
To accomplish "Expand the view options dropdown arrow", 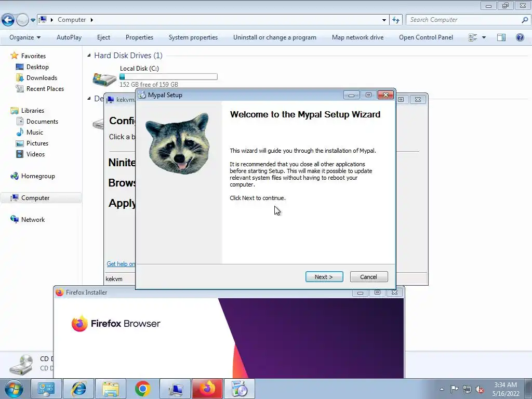I will (484, 37).
